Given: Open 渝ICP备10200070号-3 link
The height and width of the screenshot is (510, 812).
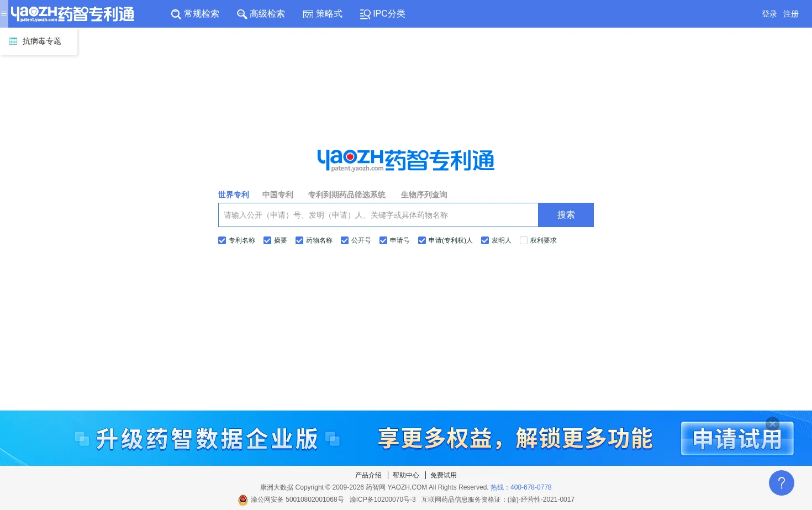Looking at the screenshot, I should click(x=383, y=500).
